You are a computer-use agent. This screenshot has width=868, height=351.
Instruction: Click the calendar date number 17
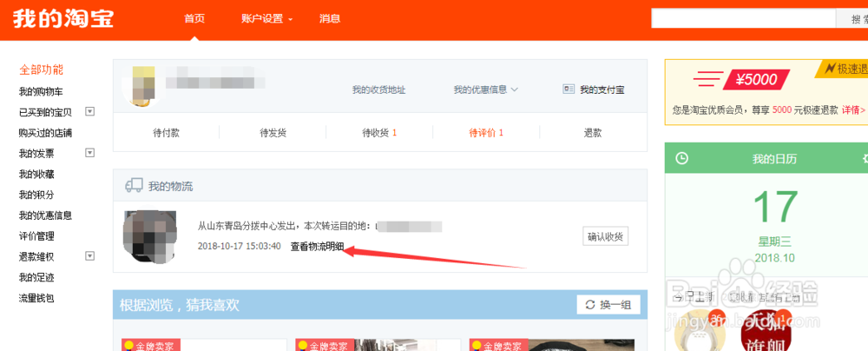click(x=775, y=208)
